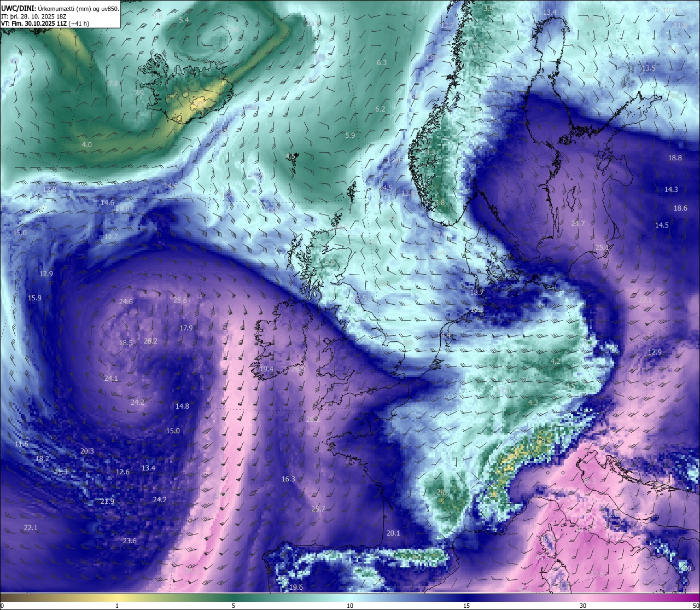Click the color scale label 10
The image size is (700, 610).
coord(350,605)
